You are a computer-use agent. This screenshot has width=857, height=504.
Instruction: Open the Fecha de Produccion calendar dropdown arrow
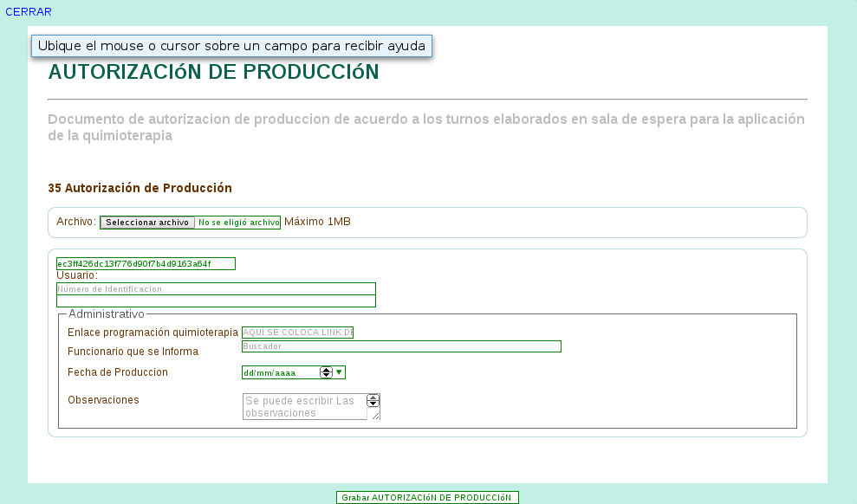(x=339, y=372)
